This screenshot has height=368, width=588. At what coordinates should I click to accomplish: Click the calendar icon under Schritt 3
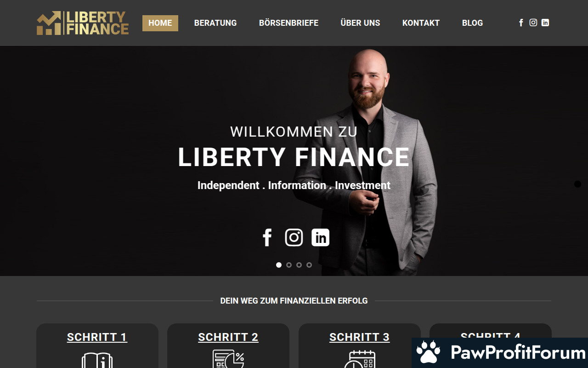point(360,359)
